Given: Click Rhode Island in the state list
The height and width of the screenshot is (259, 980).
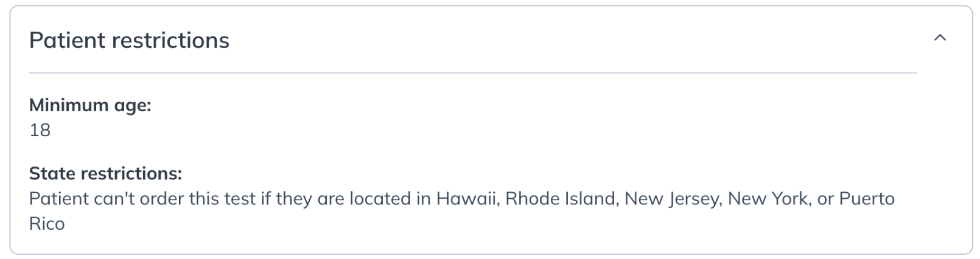Looking at the screenshot, I should point(561,199).
